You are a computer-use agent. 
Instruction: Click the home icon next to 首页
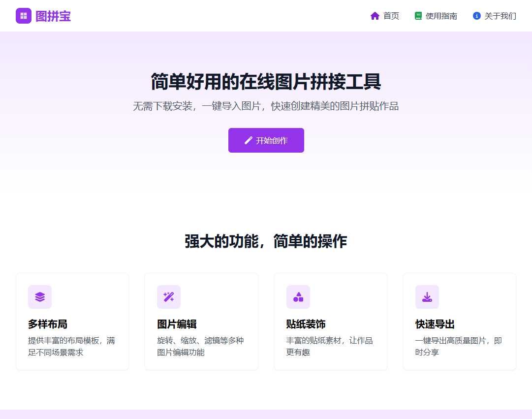point(375,16)
